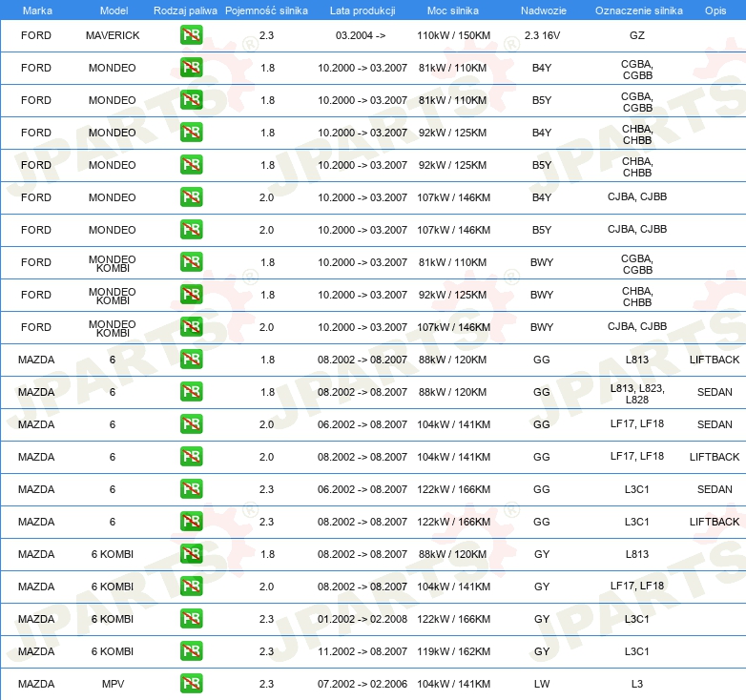This screenshot has height=700, width=746.
Task: Click the fuel icon for Mondeo B5Y 107kW
Action: (191, 229)
